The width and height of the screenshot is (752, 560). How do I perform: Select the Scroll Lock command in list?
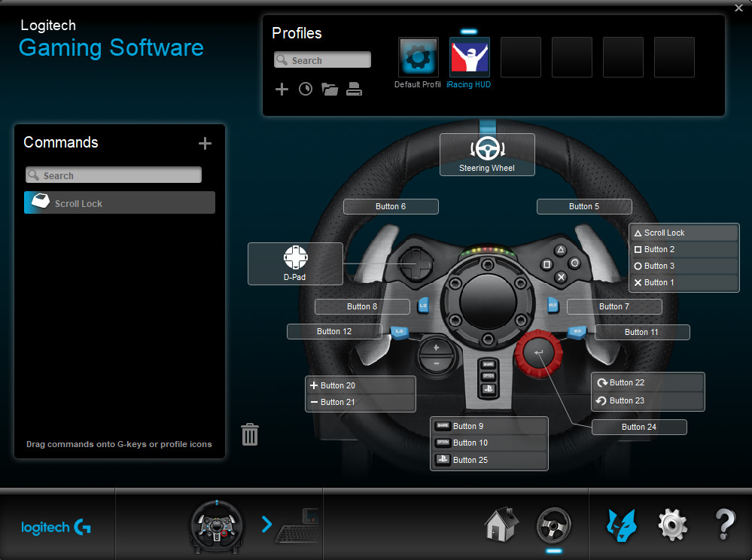coord(120,203)
